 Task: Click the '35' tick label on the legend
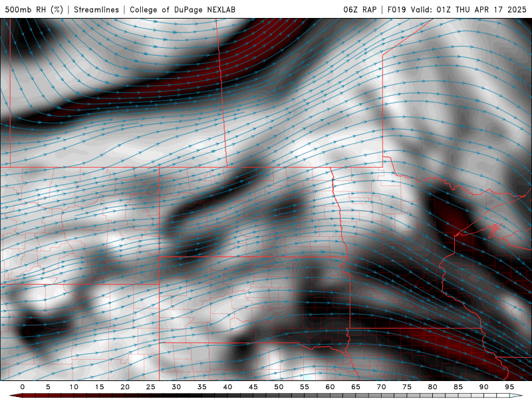[x=202, y=387]
